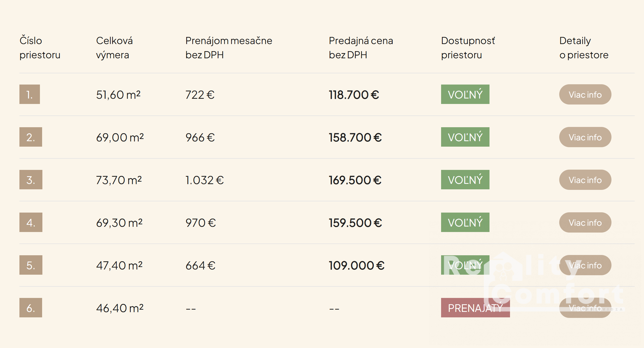Click the VOĽNÝ status of space 3
The height and width of the screenshot is (348, 644).
[465, 180]
